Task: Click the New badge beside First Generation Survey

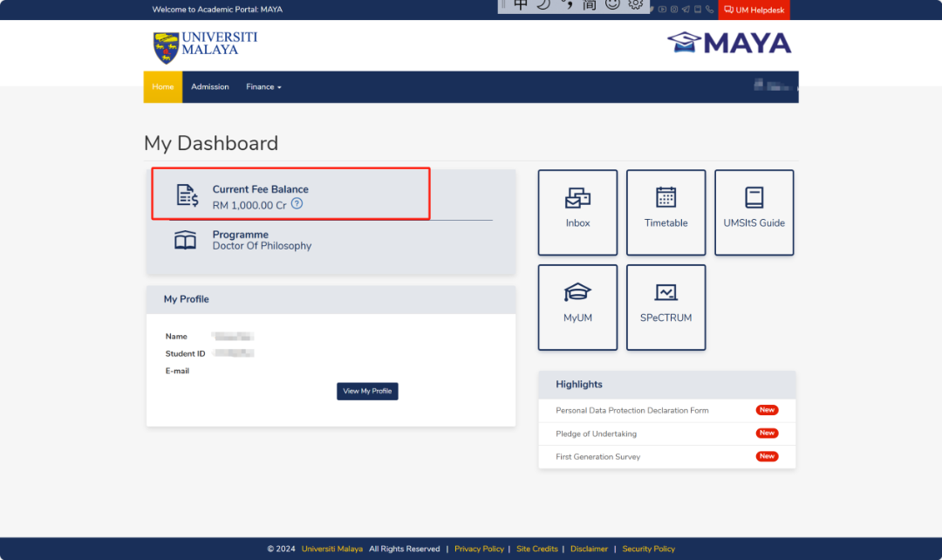Action: coord(768,456)
